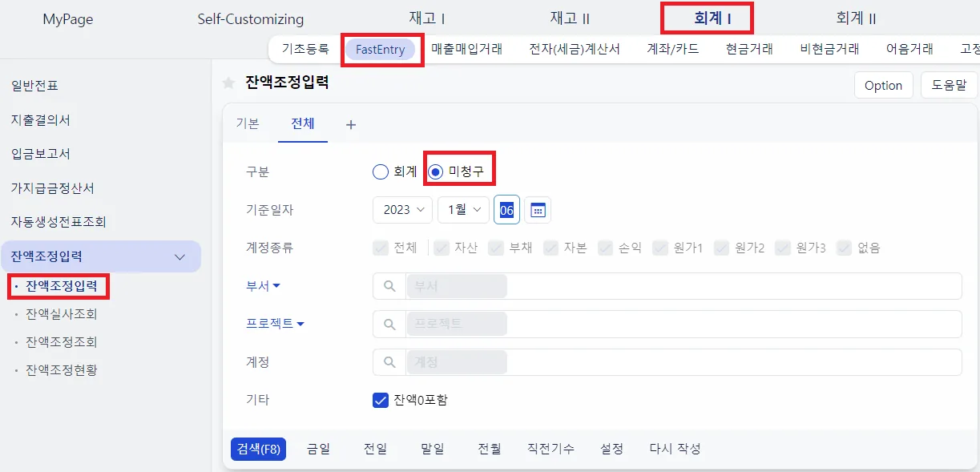
Task: Switch to the 기본 tab
Action: click(248, 123)
